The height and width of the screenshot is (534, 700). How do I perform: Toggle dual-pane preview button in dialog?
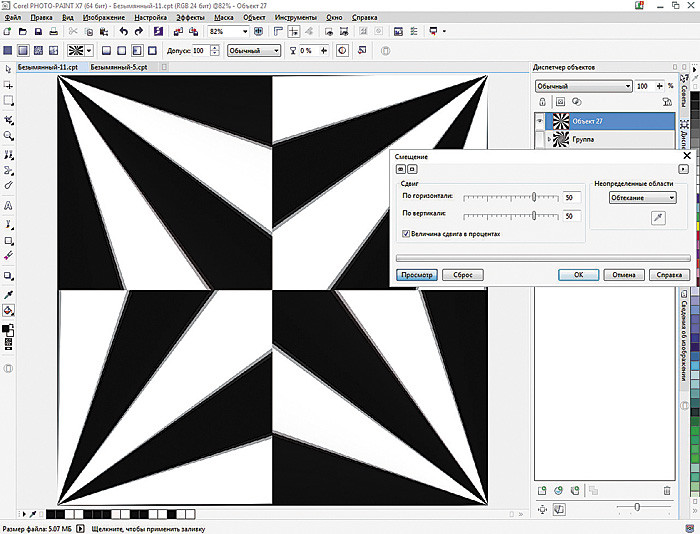point(400,169)
